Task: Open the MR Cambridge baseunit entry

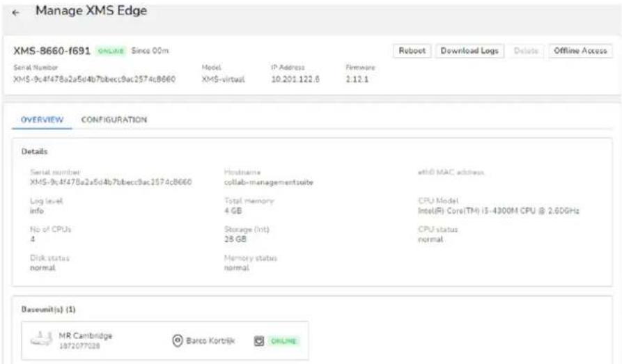Action: coord(164,340)
